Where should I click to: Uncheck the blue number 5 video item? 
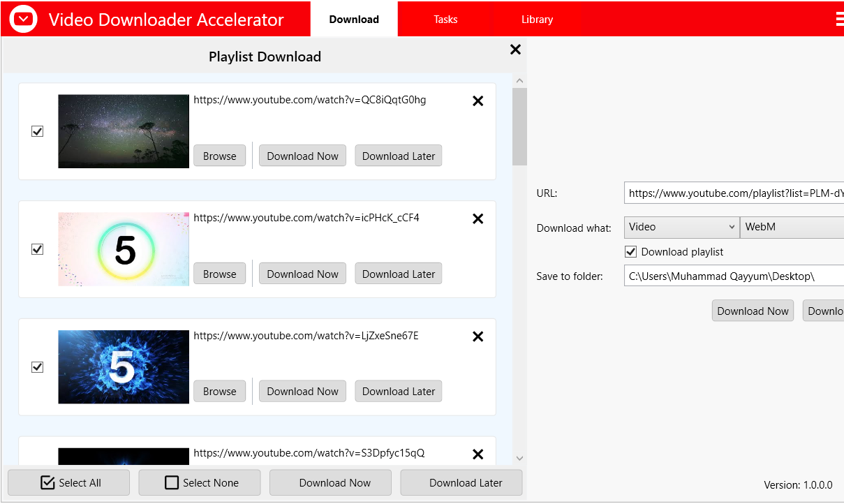tap(37, 366)
